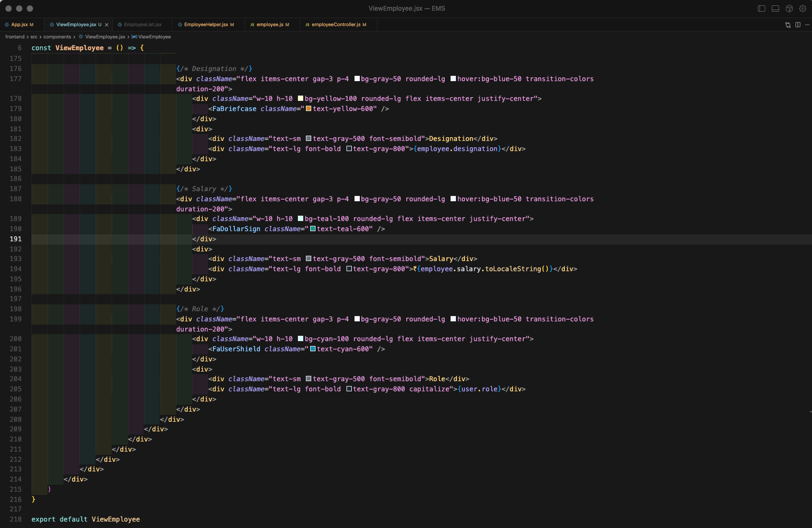
Task: Open changes compare icon in editor toolbar
Action: (788, 25)
